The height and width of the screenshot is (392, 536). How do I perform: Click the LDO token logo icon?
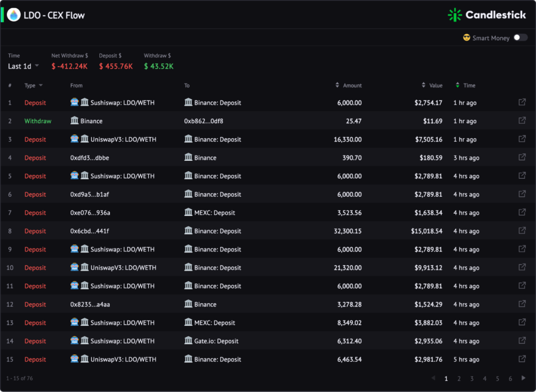tap(14, 15)
